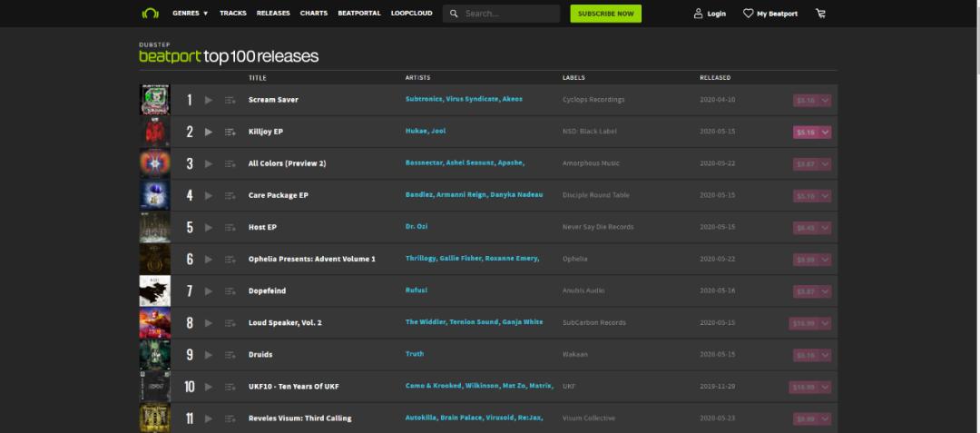Open the Wakaan label link
The width and height of the screenshot is (980, 433).
click(x=575, y=354)
